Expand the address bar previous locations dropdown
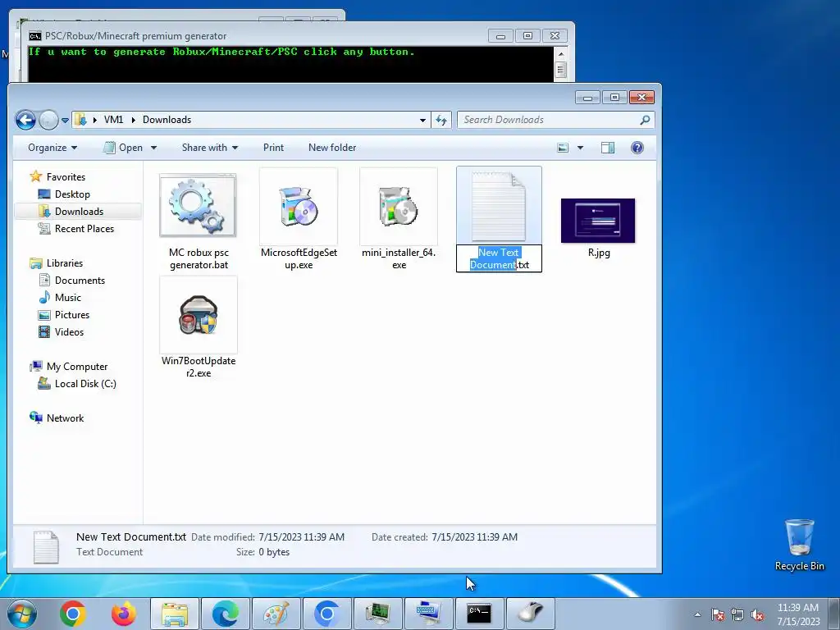The width and height of the screenshot is (840, 630). pyautogui.click(x=422, y=120)
